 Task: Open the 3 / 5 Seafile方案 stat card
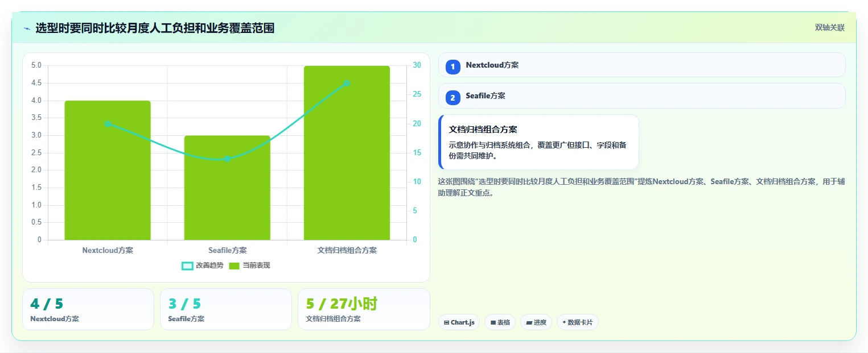[226, 309]
